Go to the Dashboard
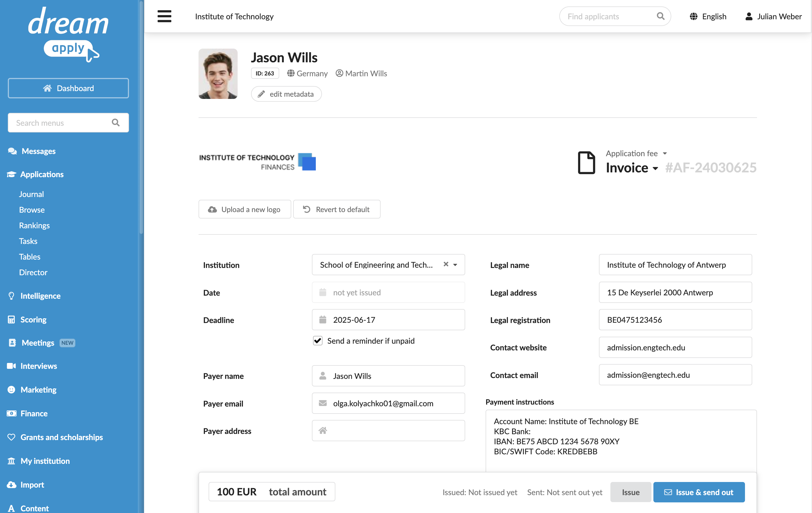 [x=68, y=88]
